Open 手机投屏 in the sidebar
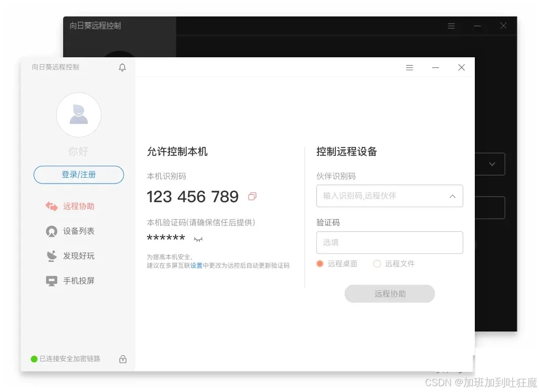 (70, 281)
